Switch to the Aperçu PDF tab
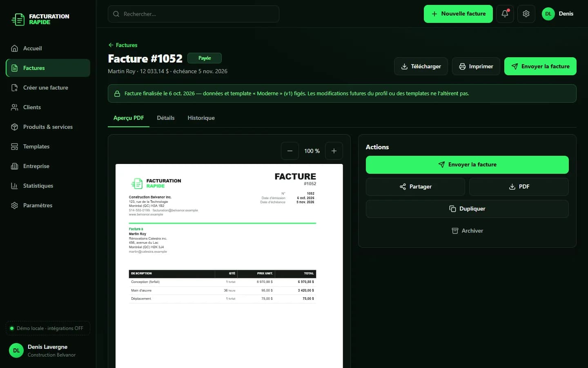The width and height of the screenshot is (588, 368). click(129, 118)
